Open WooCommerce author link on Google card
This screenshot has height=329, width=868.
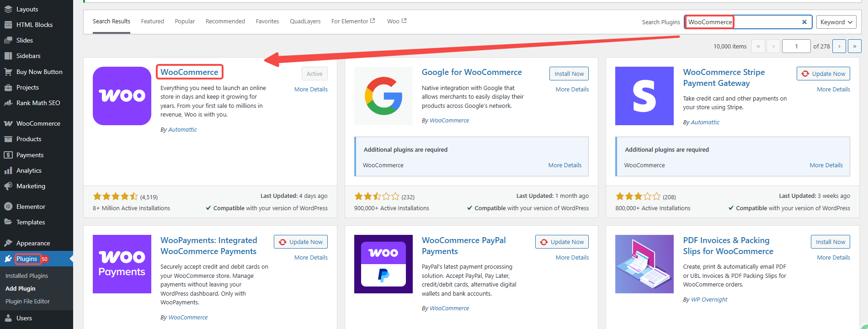[449, 121]
